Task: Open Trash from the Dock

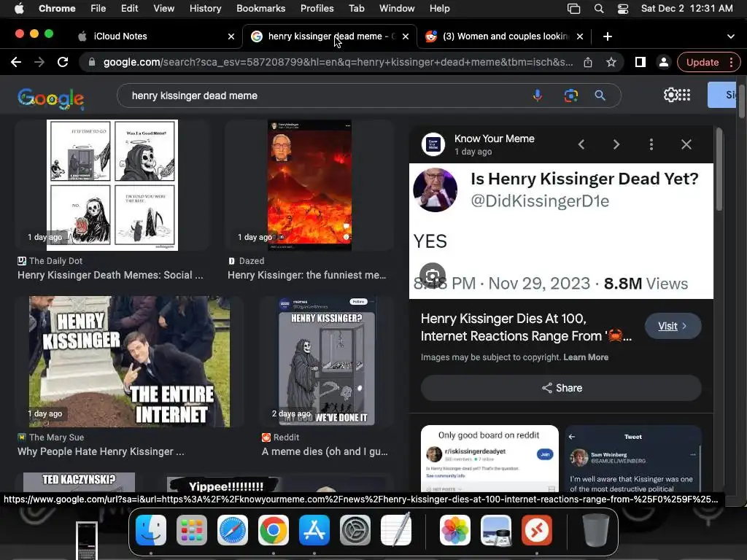Action: [596, 530]
